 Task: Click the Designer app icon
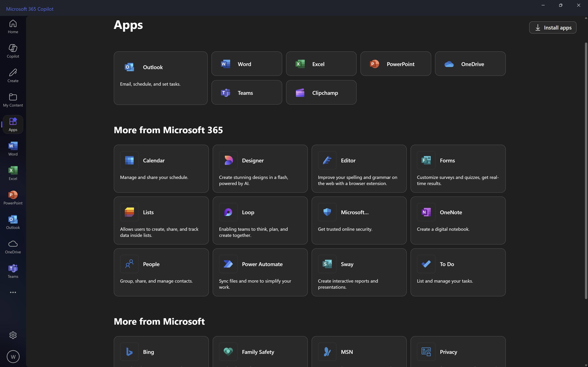click(228, 160)
